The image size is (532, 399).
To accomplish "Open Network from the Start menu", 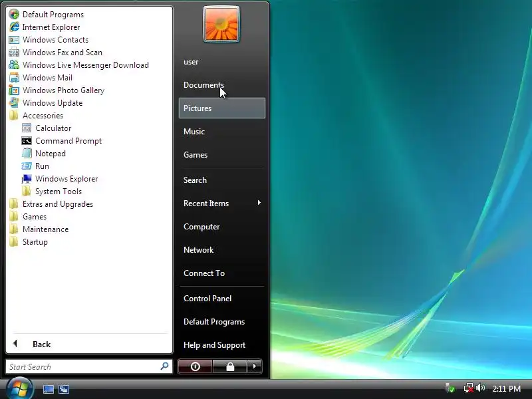I will coord(222,250).
